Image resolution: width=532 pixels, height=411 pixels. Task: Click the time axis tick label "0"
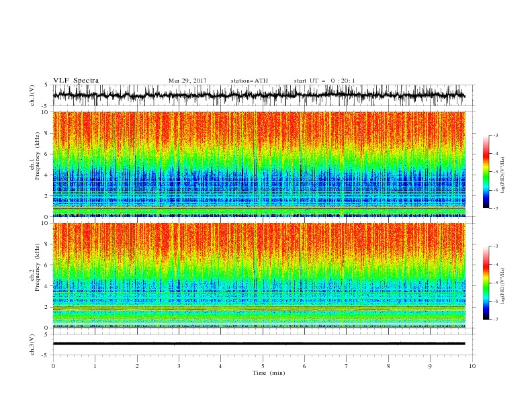point(53,366)
